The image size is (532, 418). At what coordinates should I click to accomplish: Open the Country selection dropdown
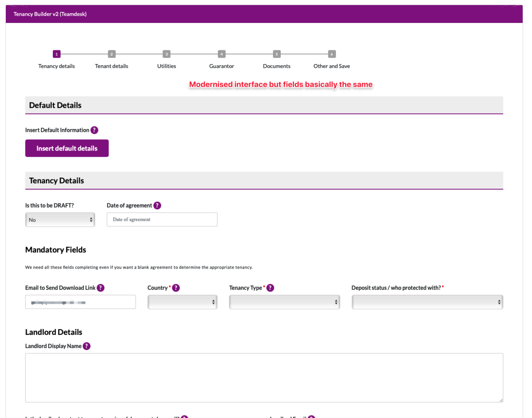coord(182,302)
